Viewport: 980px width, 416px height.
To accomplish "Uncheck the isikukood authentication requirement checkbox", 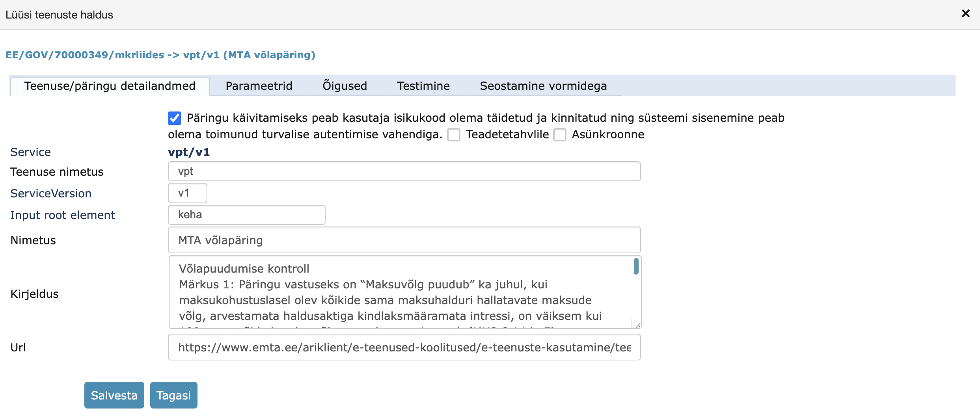I will pos(175,118).
